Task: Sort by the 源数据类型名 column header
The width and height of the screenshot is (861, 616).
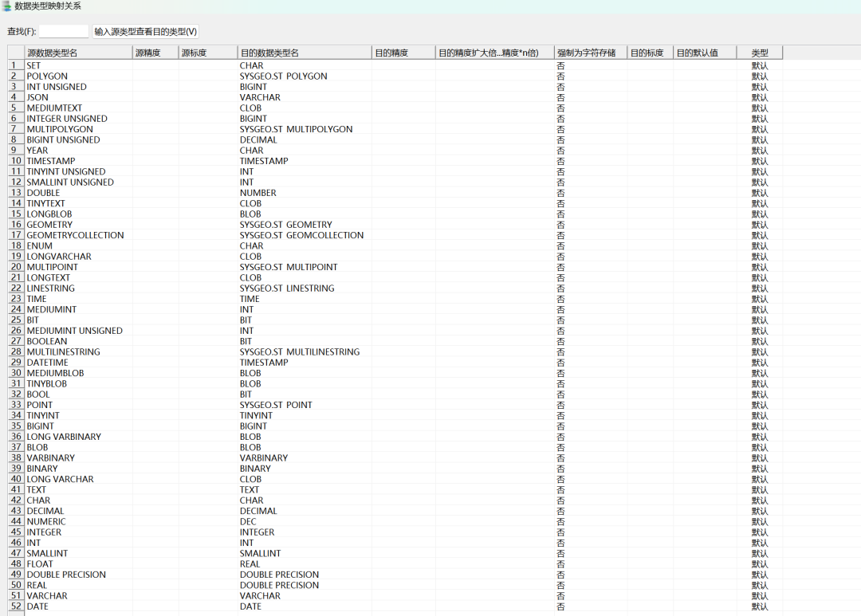Action: click(x=77, y=53)
